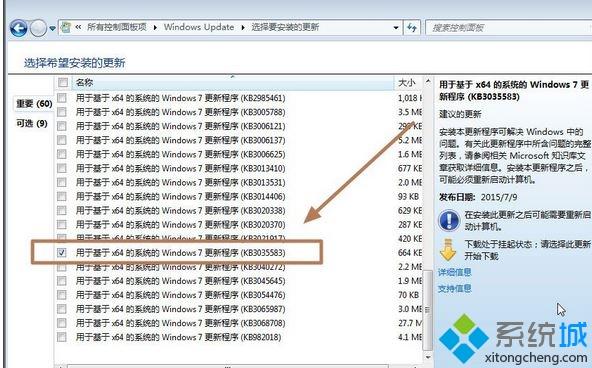The image size is (592, 368).
Task: Check the KB3006137 update checkbox
Action: (x=62, y=140)
